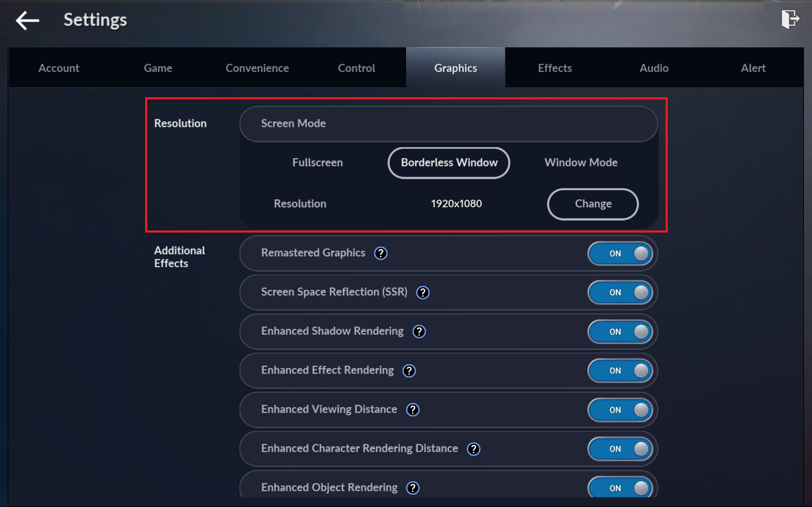Open the Audio settings tab
Viewport: 812px width, 507px height.
(654, 68)
